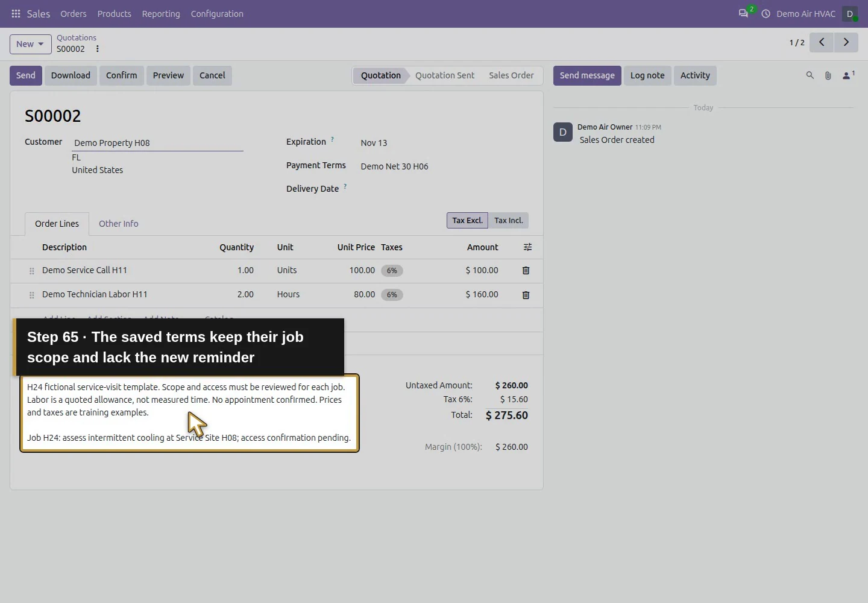Image resolution: width=868 pixels, height=603 pixels.
Task: Open the user avatar menu D
Action: (x=850, y=14)
